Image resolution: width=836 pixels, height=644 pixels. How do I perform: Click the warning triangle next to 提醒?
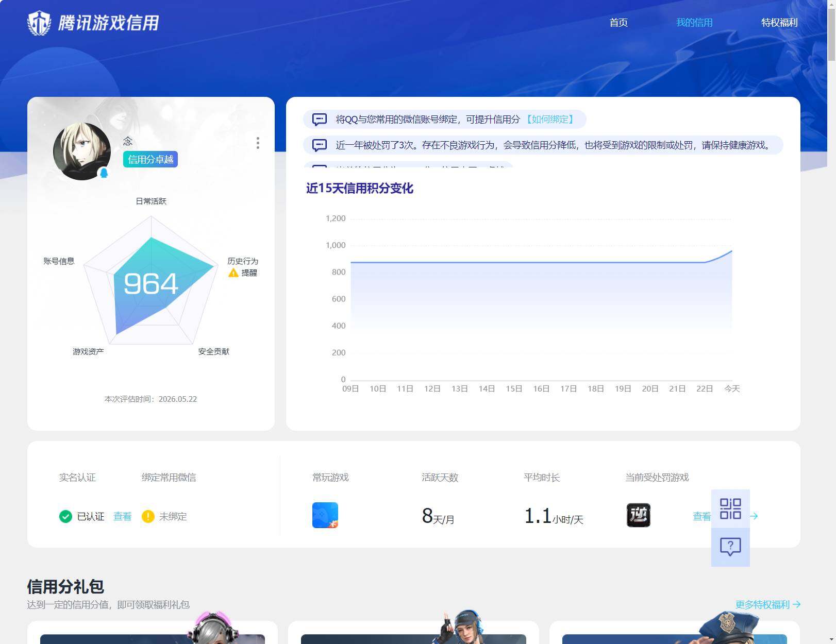pyautogui.click(x=233, y=273)
